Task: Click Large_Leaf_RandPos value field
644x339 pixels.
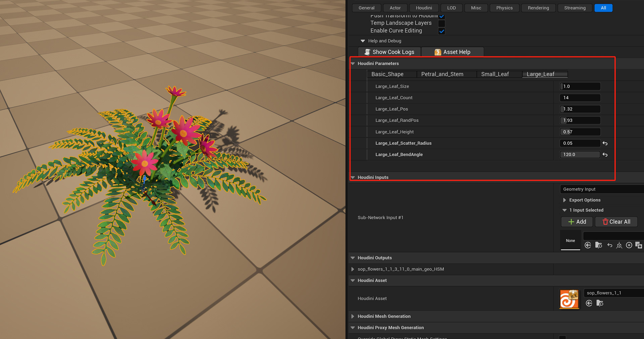Action: (x=580, y=120)
